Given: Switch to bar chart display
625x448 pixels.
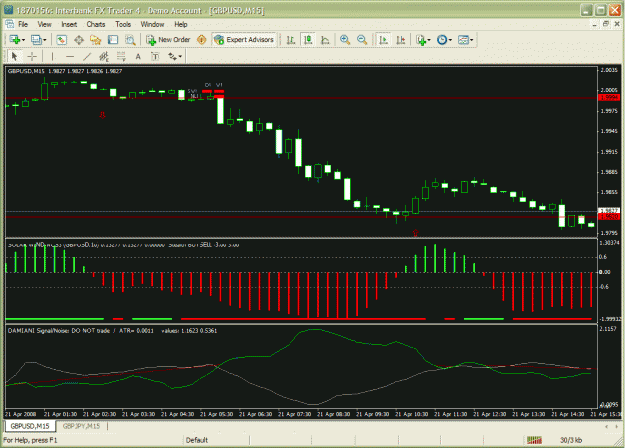Looking at the screenshot, I should (291, 40).
